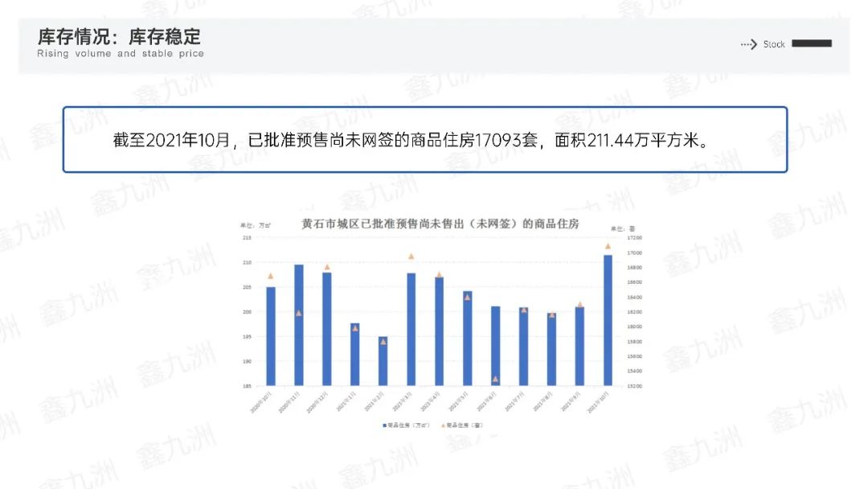Click the triangle marker above the 2020年10月 bar

271,276
